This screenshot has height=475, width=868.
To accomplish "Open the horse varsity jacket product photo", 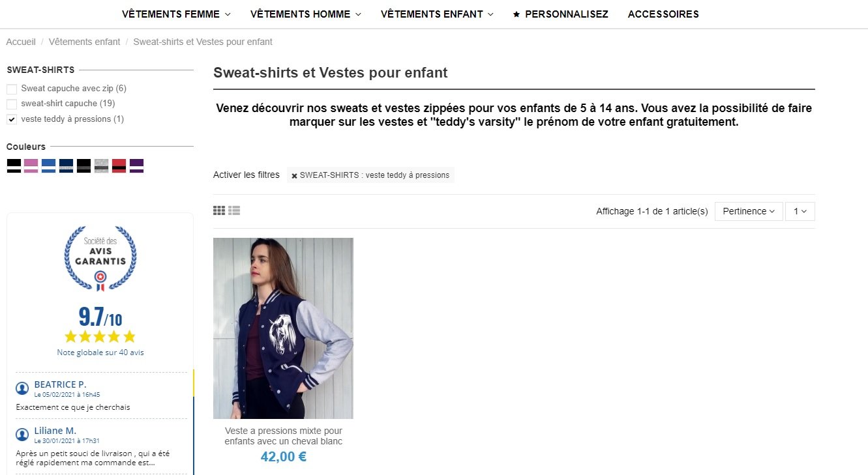I will tap(283, 328).
